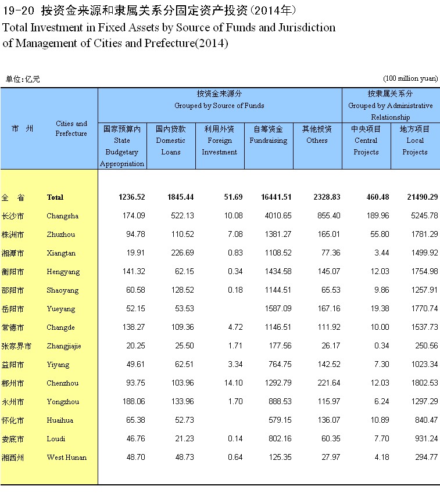Select the 'West Hunan' row label
The width and height of the screenshot is (440, 504).
66,458
